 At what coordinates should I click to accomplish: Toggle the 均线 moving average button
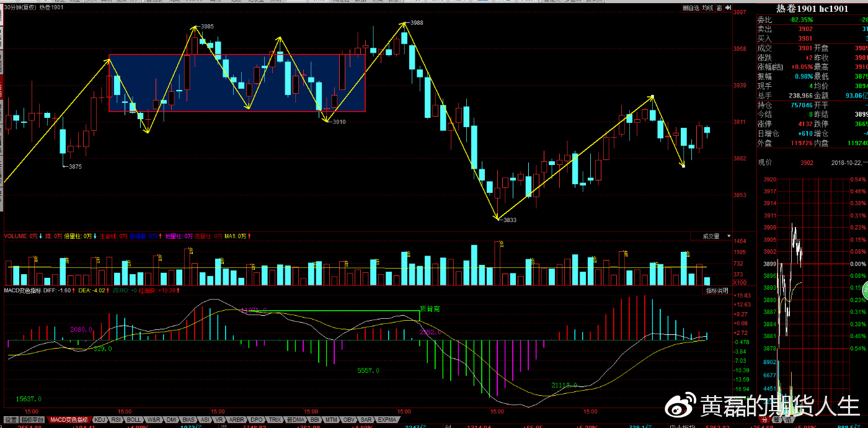(x=707, y=8)
